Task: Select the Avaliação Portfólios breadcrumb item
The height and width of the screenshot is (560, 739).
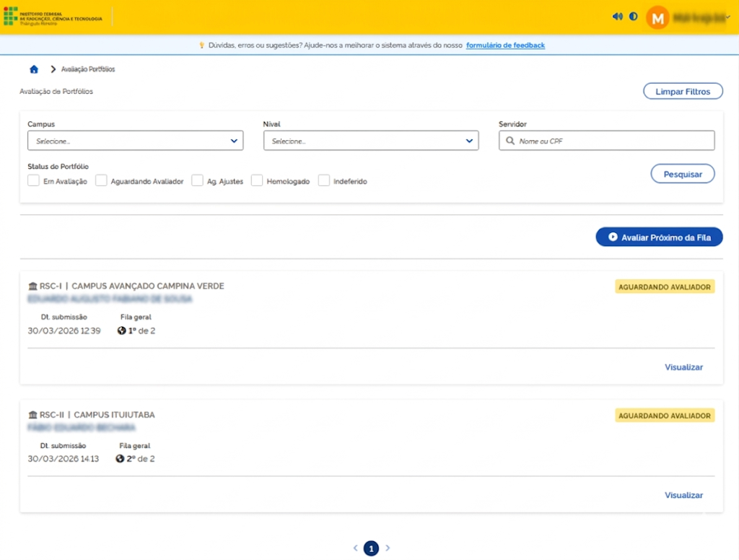Action: (88, 69)
